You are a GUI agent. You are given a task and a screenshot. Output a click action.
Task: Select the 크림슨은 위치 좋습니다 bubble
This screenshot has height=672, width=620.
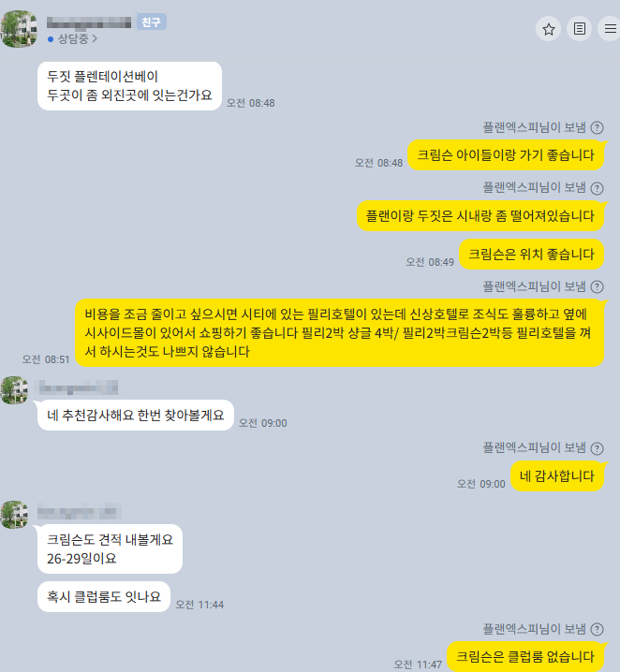[531, 255]
